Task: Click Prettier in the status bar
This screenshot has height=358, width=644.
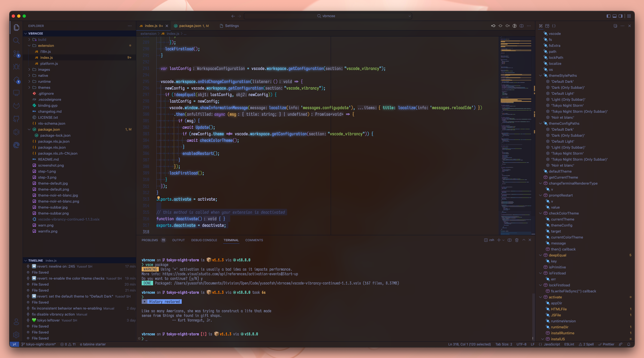Action: 606,344
